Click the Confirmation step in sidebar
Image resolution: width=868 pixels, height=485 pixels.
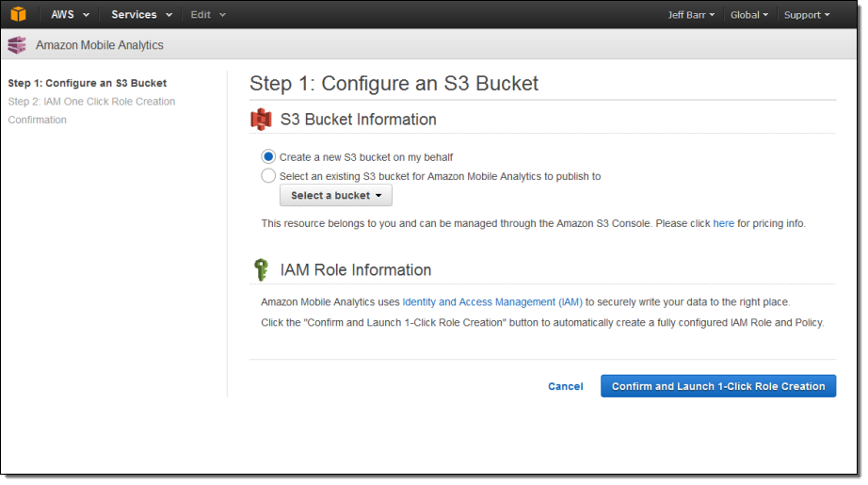click(38, 121)
